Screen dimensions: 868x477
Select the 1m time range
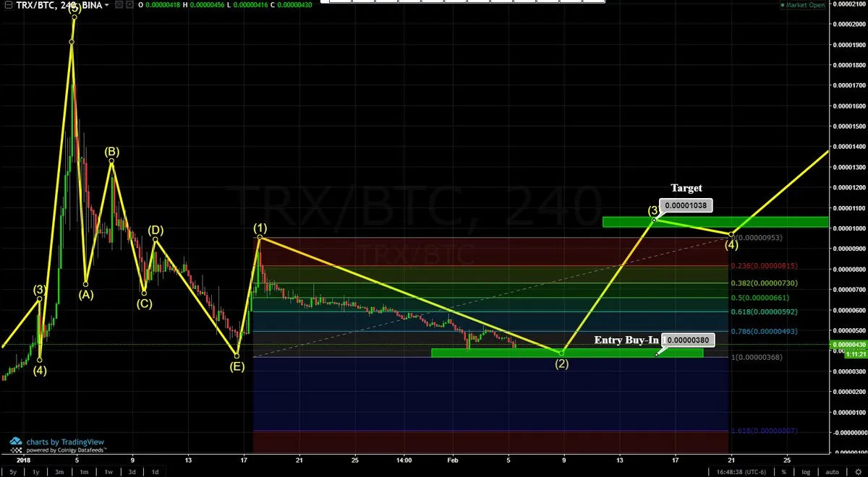(x=84, y=472)
